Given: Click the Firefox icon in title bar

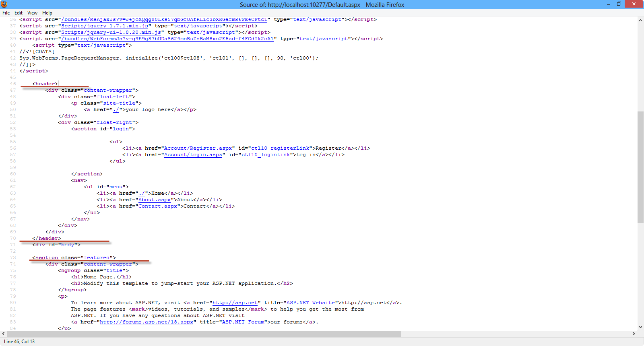Looking at the screenshot, I should point(4,4).
